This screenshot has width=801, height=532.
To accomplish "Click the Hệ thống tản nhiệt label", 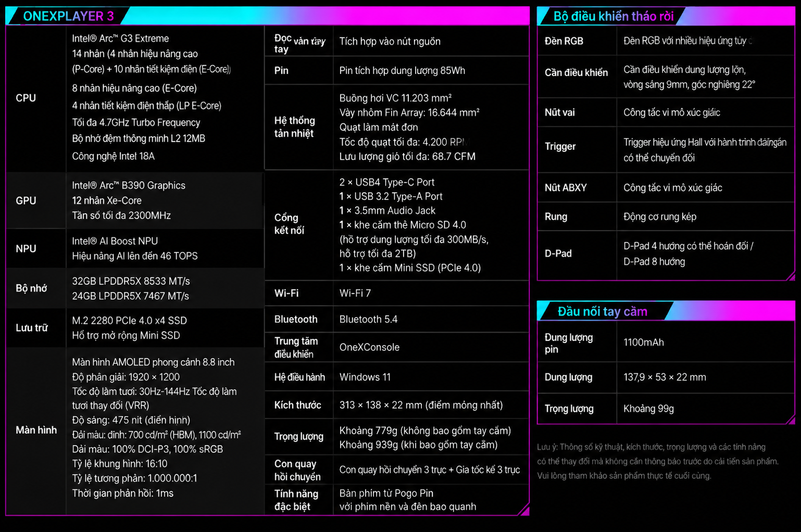I will click(x=295, y=127).
